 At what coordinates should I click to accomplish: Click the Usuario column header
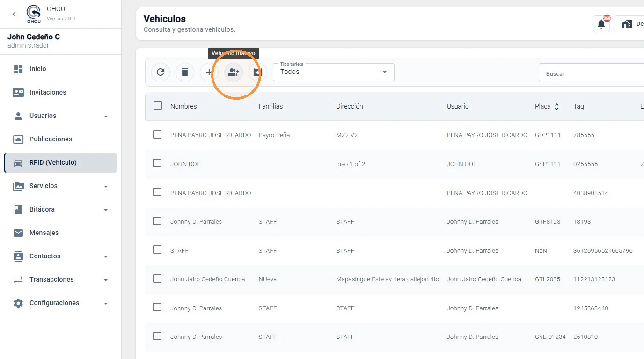[458, 106]
